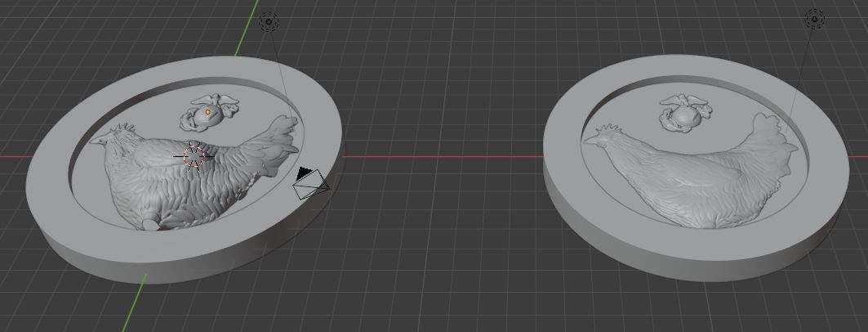
Task: Click the orange origin point on left emblem
Action: coord(208,112)
